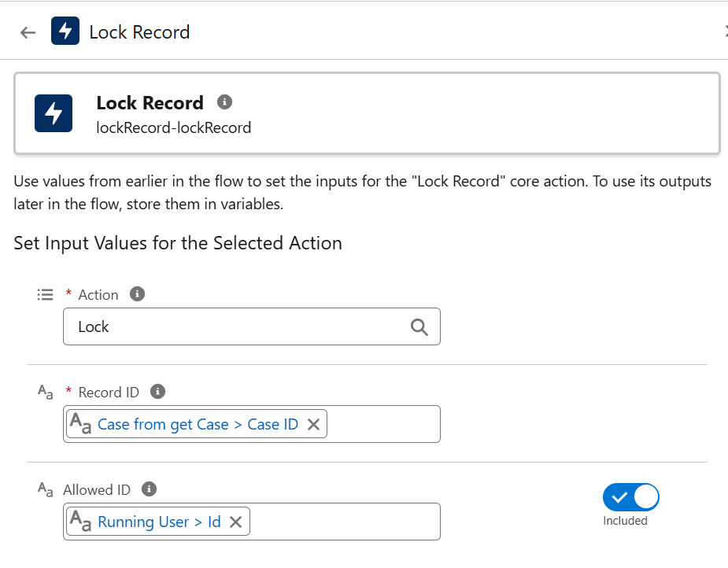Click the text type icon beside Record ID

[45, 392]
